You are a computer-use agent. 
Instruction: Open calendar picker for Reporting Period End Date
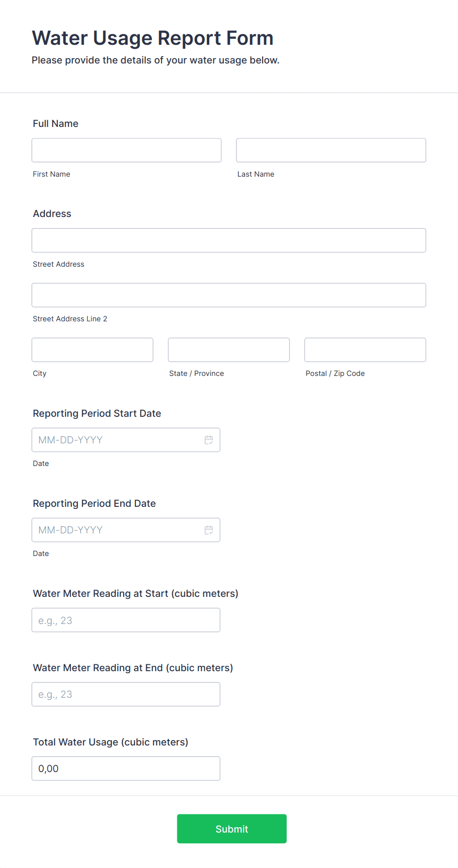(209, 530)
